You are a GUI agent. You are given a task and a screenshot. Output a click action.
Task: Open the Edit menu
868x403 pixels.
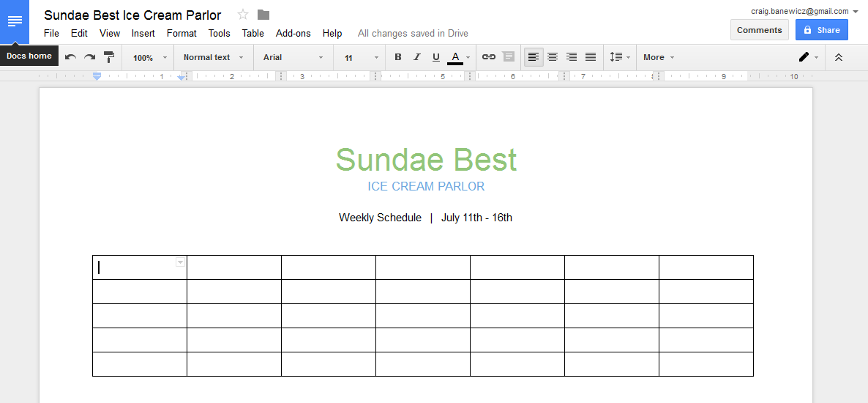pyautogui.click(x=79, y=33)
